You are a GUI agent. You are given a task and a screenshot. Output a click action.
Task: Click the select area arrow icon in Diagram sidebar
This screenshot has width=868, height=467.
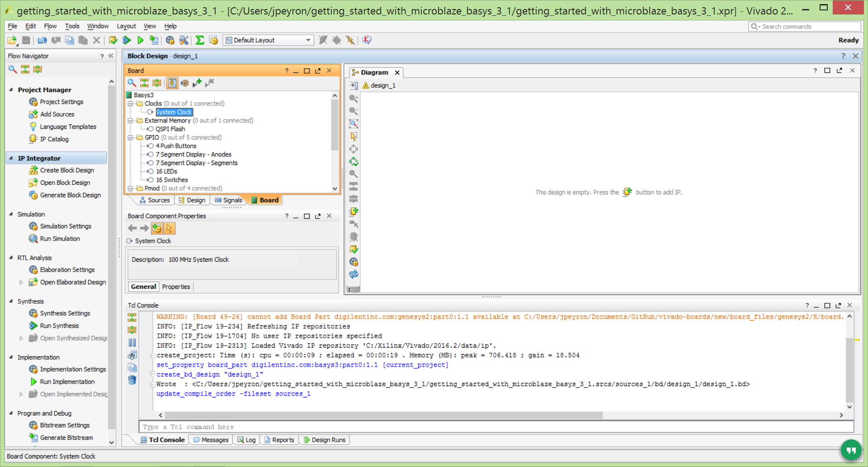[x=354, y=136]
